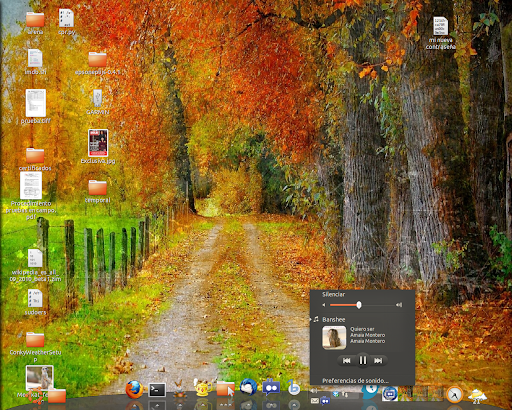The width and height of the screenshot is (512, 410).
Task: Launch the rabbit mascot app in dock
Action: pos(180,389)
